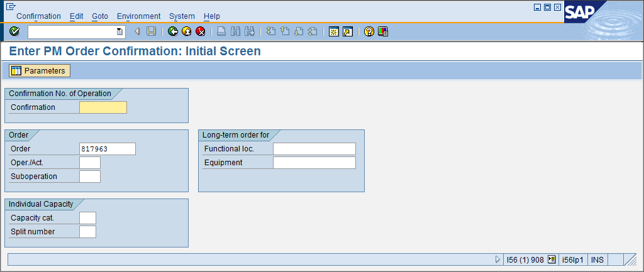
Task: Open the Help menu
Action: click(212, 16)
